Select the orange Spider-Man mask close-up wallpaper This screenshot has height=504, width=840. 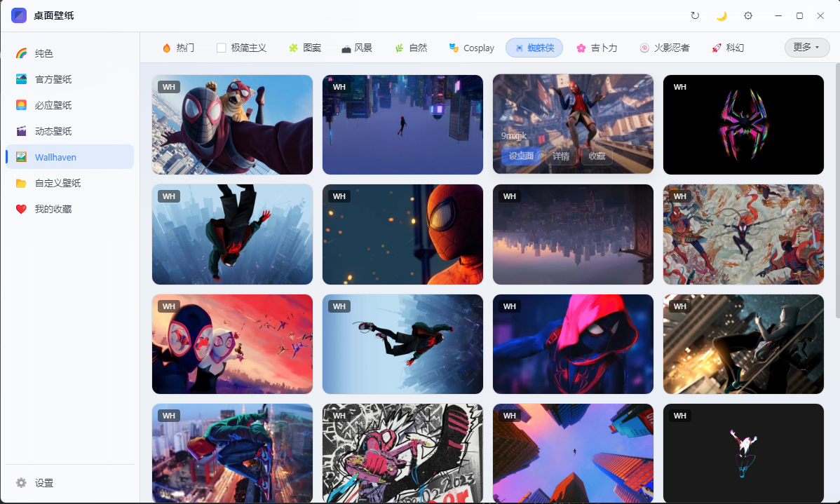402,234
